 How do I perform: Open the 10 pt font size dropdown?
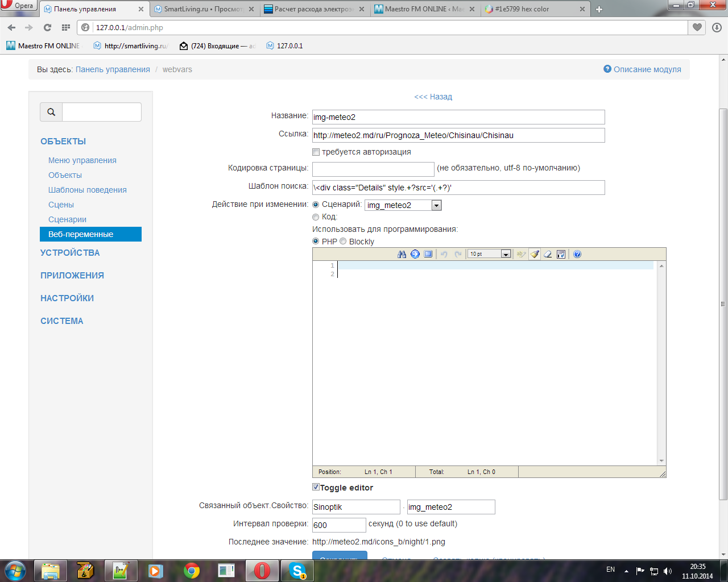490,254
